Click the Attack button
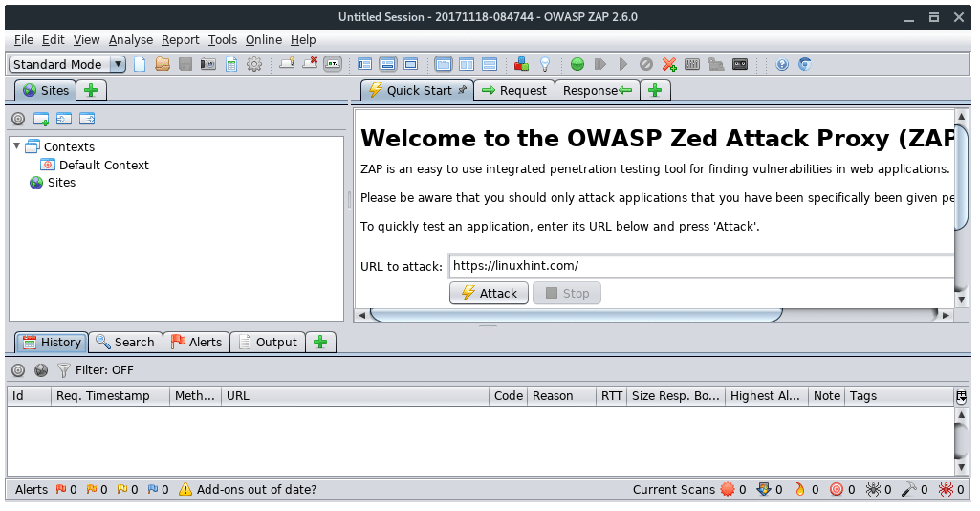980x511 pixels. click(x=489, y=294)
